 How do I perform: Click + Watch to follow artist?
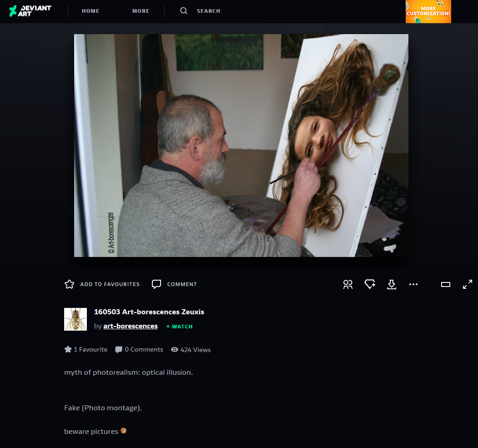179,327
